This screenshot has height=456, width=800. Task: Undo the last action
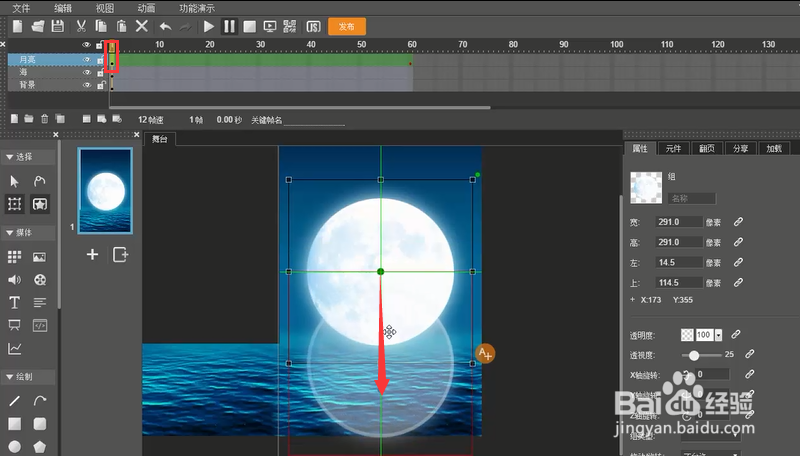pyautogui.click(x=165, y=27)
